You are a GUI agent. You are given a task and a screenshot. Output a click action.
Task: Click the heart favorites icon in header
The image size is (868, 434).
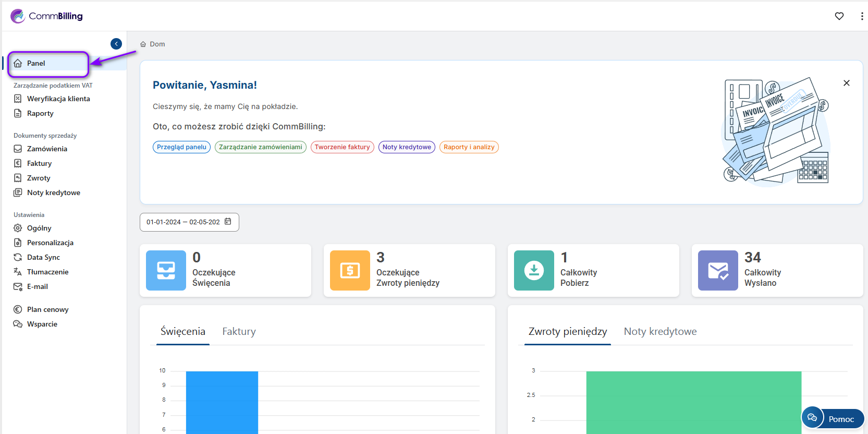pos(839,16)
